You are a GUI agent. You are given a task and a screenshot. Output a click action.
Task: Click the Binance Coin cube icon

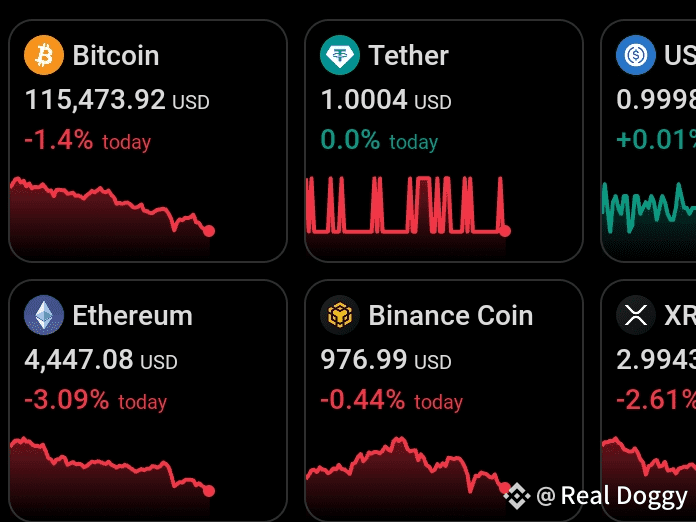pyautogui.click(x=340, y=315)
